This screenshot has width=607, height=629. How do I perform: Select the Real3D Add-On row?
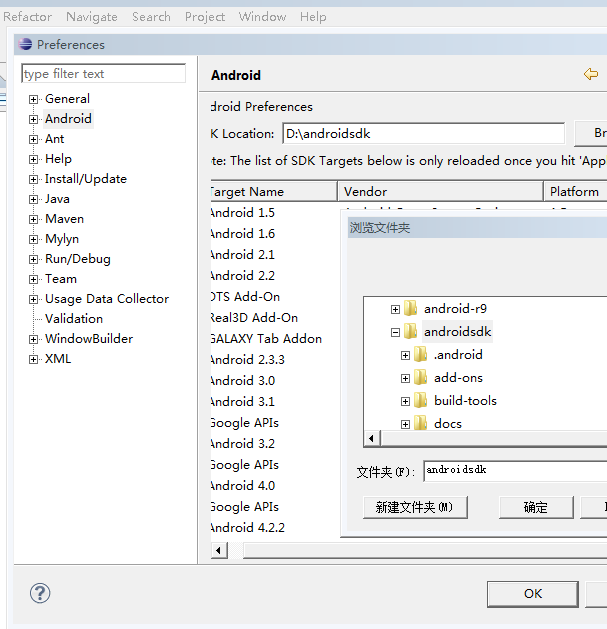(x=254, y=318)
